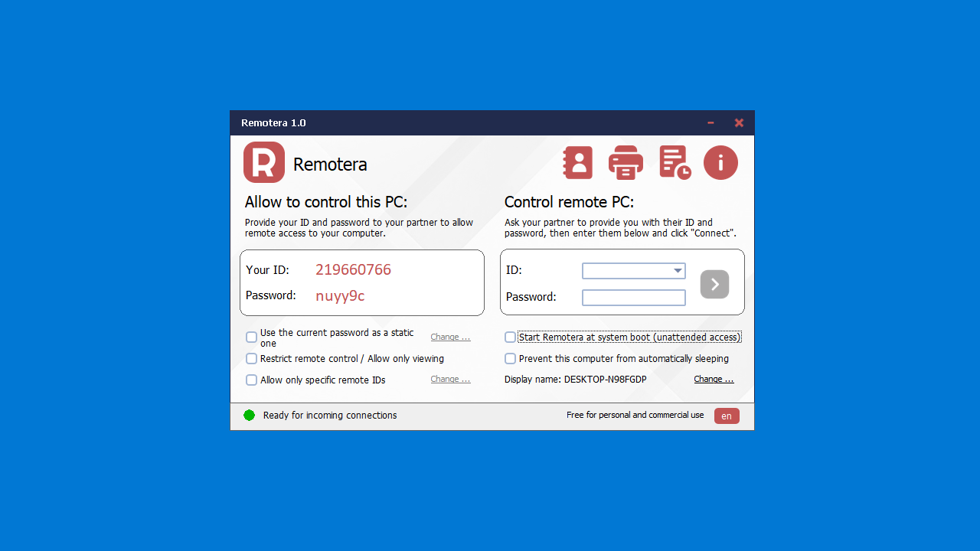Toggle Prevent this computer from automatically sleeping
The width and height of the screenshot is (980, 551).
(510, 358)
